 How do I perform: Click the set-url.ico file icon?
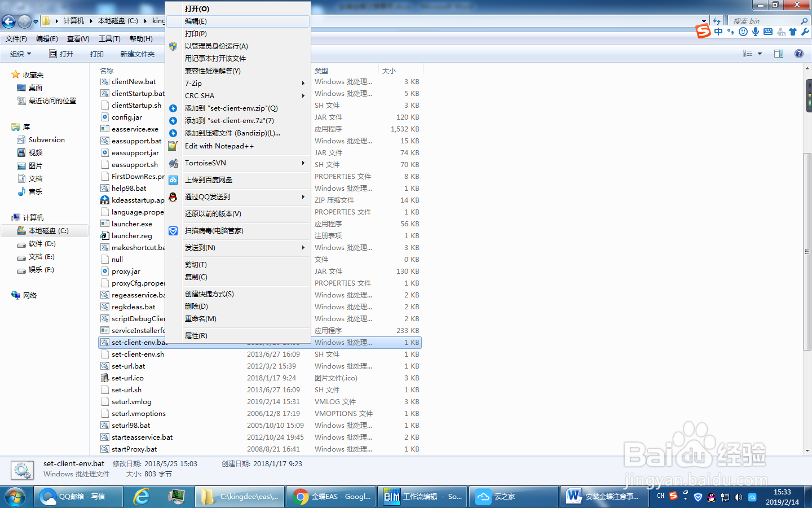coord(105,378)
